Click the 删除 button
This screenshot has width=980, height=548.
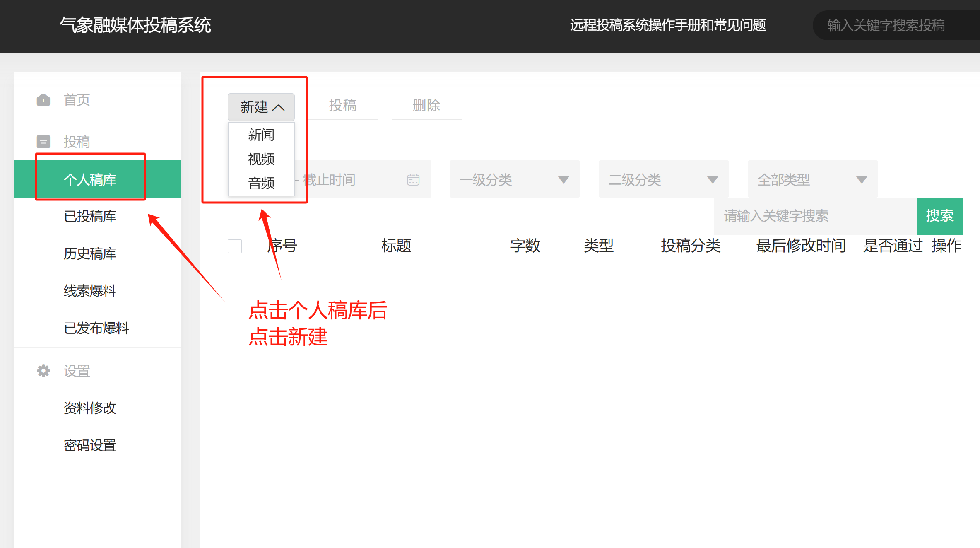426,106
